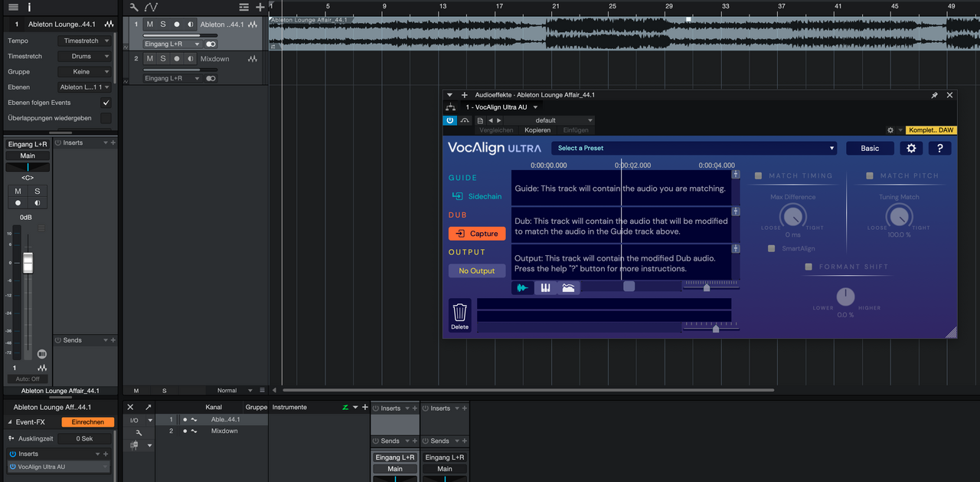The height and width of the screenshot is (482, 980).
Task: Open the track list layout icon
Action: pos(244,7)
